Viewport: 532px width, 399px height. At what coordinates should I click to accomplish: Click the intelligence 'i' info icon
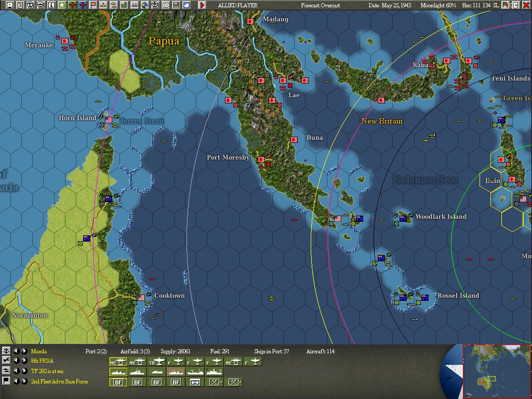click(x=51, y=5)
